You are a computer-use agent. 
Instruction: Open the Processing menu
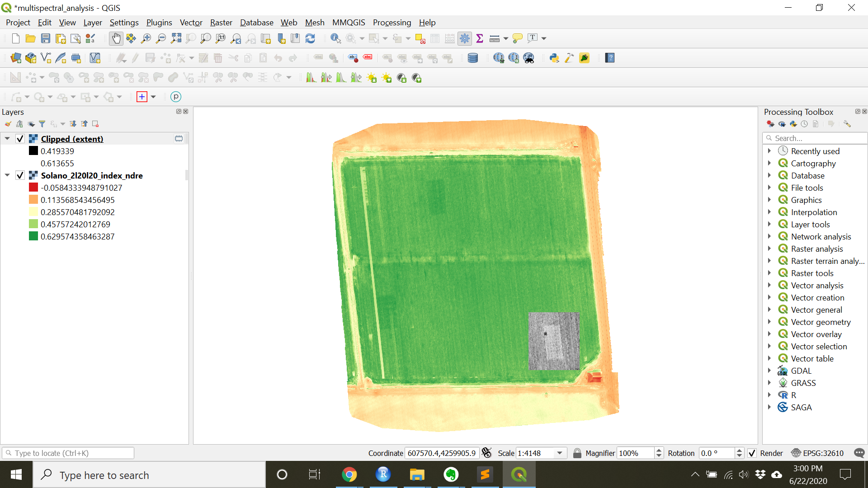pos(392,23)
